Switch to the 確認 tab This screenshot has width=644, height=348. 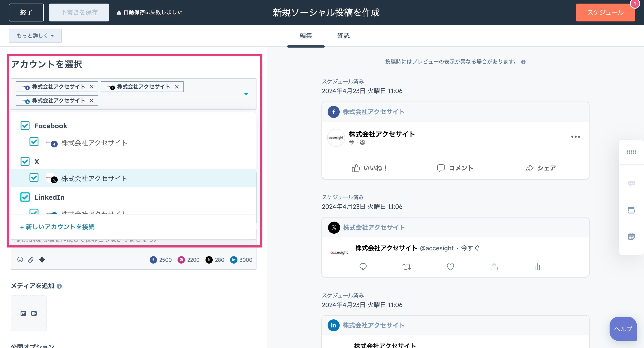pos(343,36)
